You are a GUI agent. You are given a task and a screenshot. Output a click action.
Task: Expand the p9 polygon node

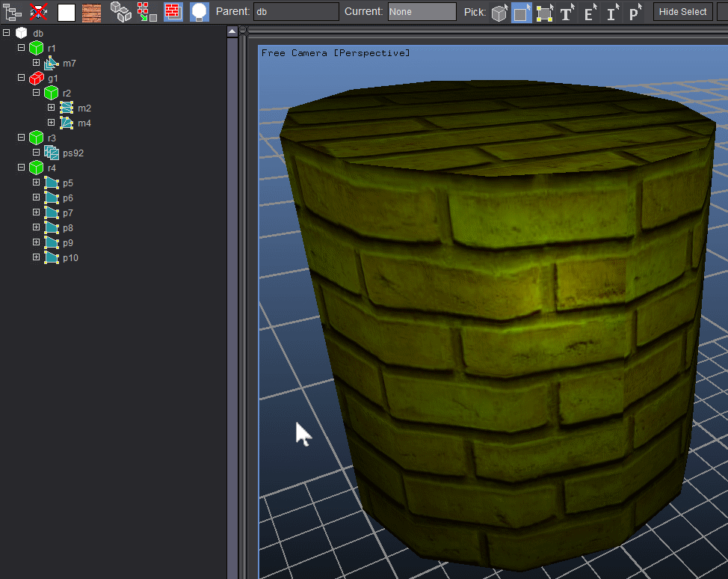click(x=36, y=242)
